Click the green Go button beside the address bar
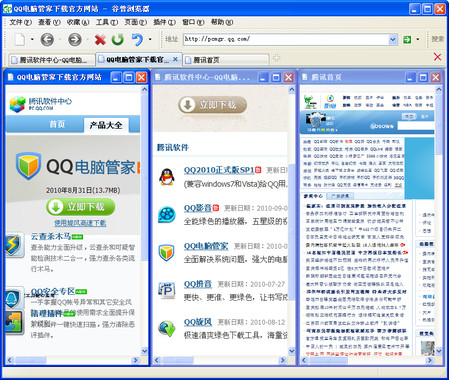This screenshot has width=449, height=380. click(407, 40)
